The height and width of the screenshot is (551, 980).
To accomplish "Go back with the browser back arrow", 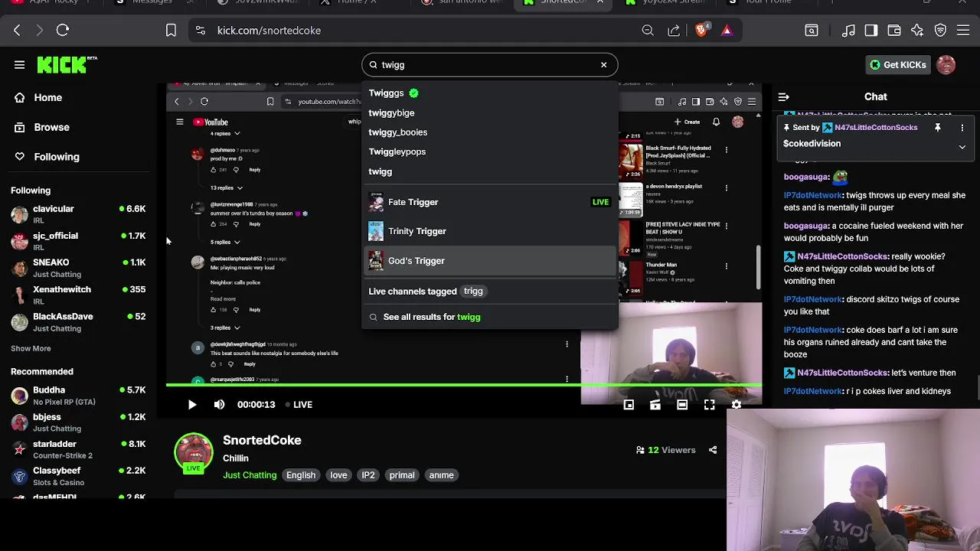I will pos(17,31).
